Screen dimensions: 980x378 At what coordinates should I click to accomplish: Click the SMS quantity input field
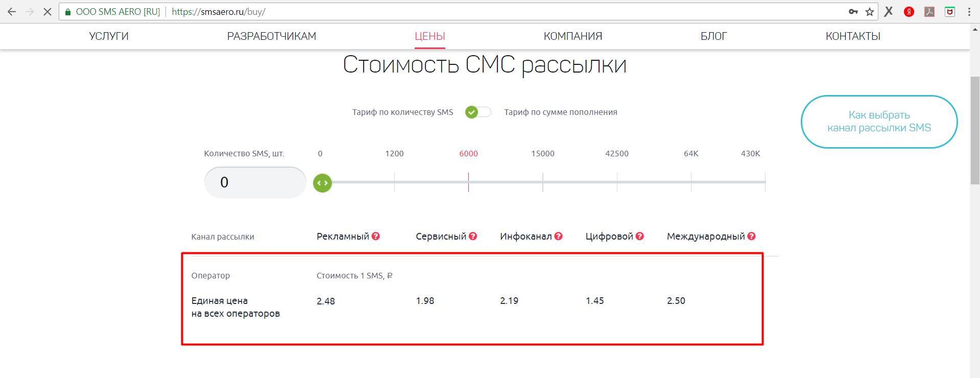point(255,182)
